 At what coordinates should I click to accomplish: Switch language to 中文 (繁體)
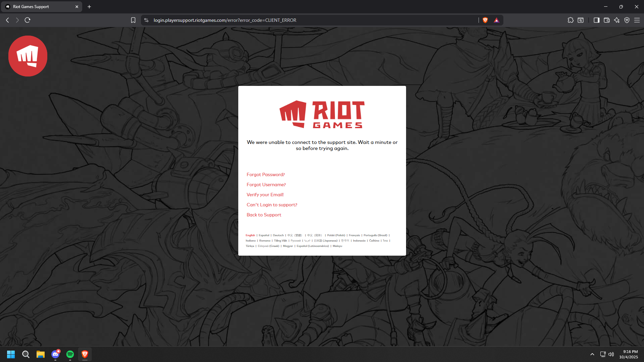tap(295, 235)
